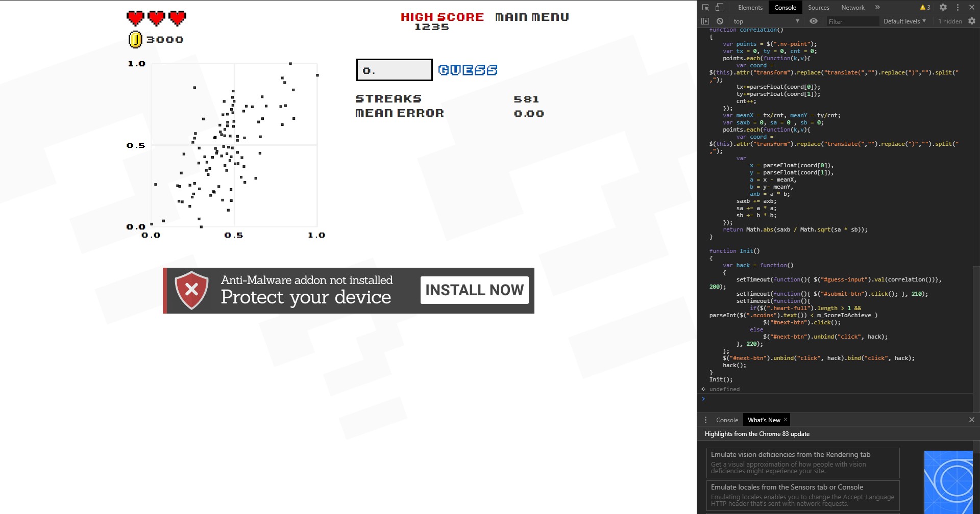Close the bottom drawer
980x514 pixels.
972,420
